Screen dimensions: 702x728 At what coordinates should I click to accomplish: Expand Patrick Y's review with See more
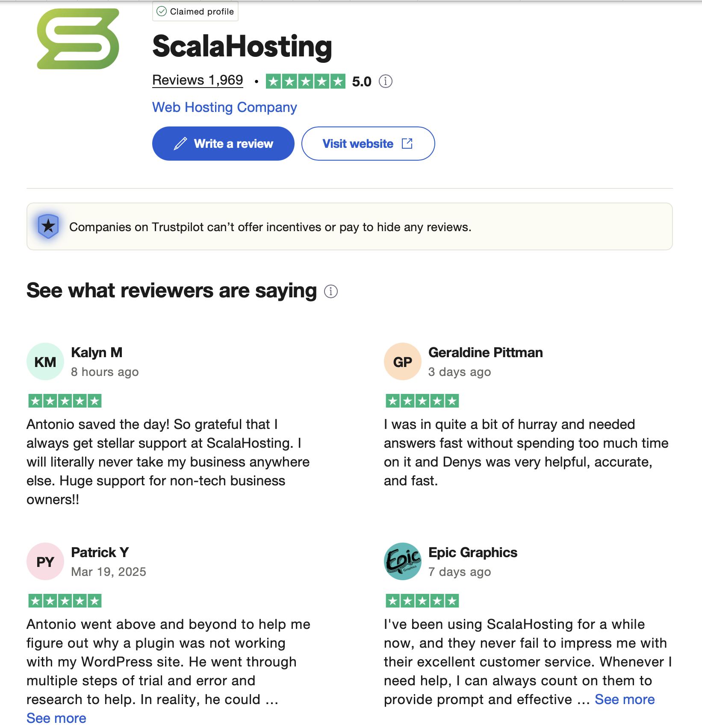(x=56, y=718)
